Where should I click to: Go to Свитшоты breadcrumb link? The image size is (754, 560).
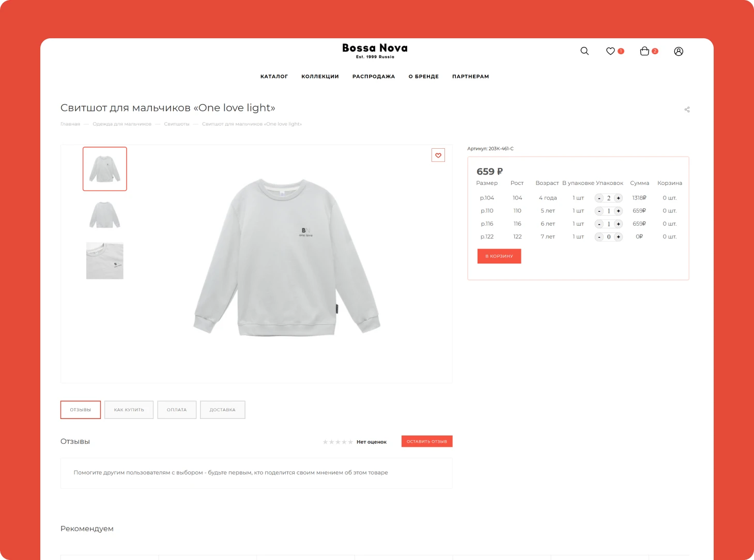177,124
